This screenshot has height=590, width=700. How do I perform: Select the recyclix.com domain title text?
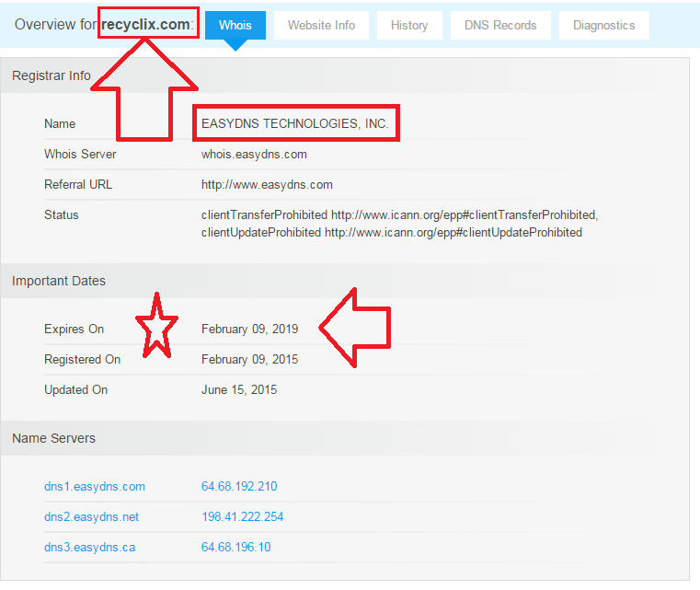point(145,24)
